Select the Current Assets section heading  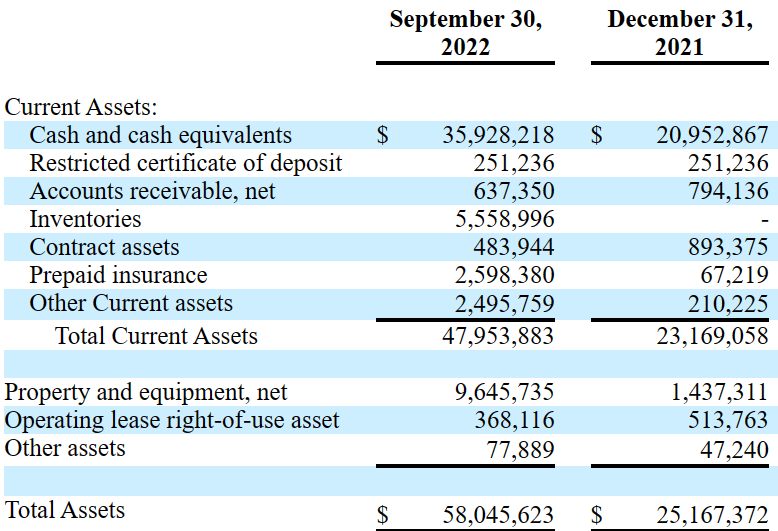click(81, 107)
